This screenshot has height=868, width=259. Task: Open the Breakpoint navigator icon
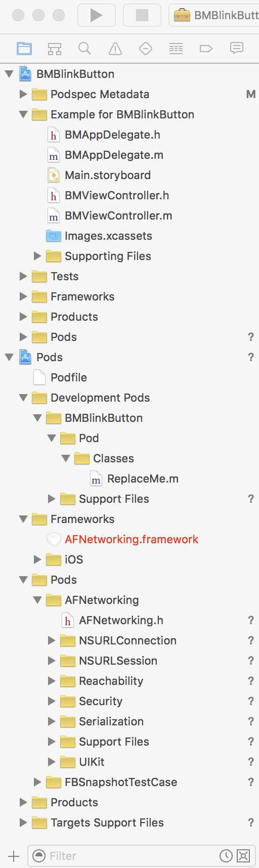206,49
